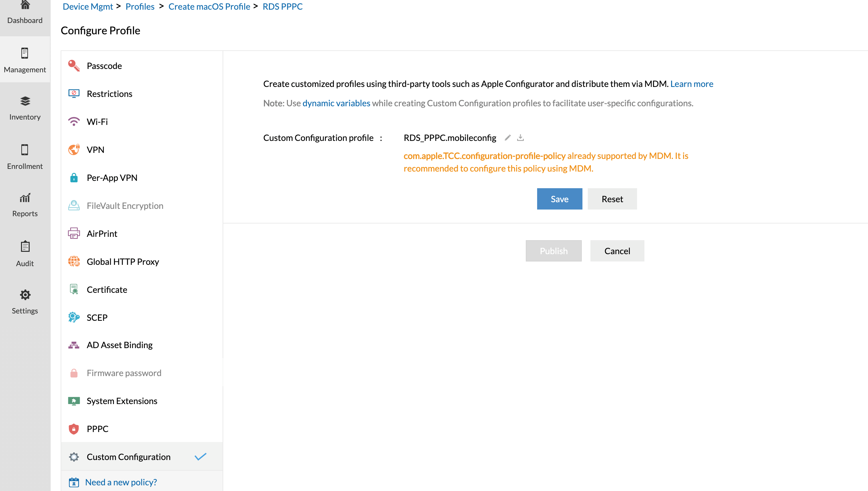
Task: Select the Wi-Fi policy
Action: pos(97,122)
